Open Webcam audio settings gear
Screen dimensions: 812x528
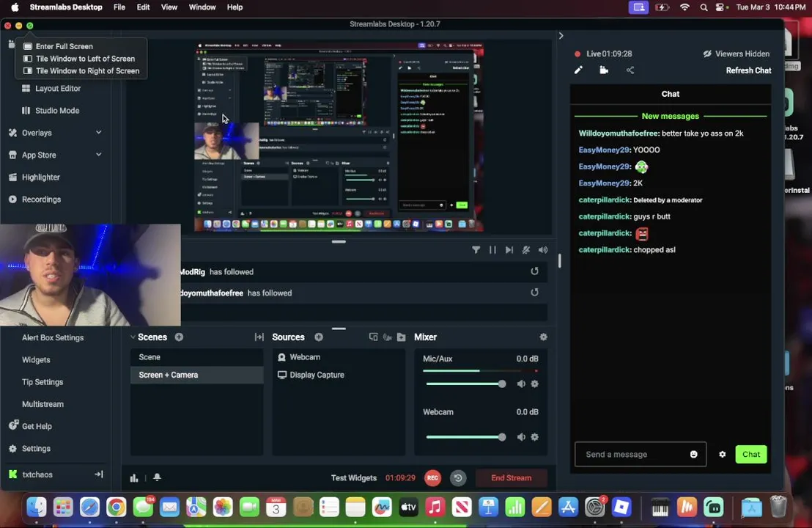point(535,437)
